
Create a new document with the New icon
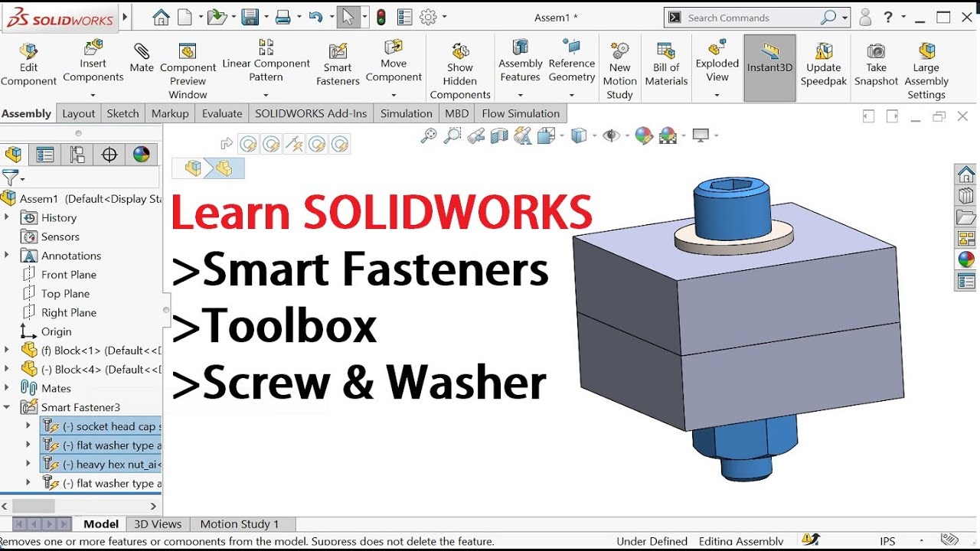click(x=185, y=18)
